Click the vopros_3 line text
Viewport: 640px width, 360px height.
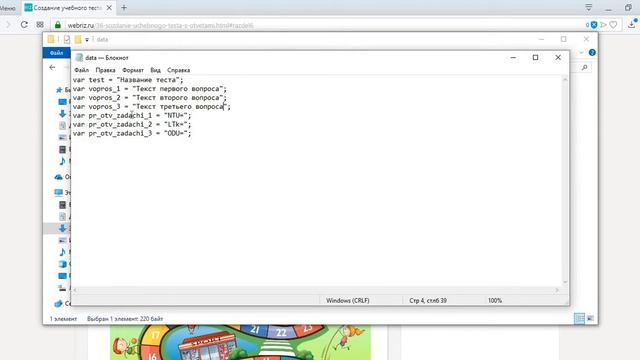point(151,107)
